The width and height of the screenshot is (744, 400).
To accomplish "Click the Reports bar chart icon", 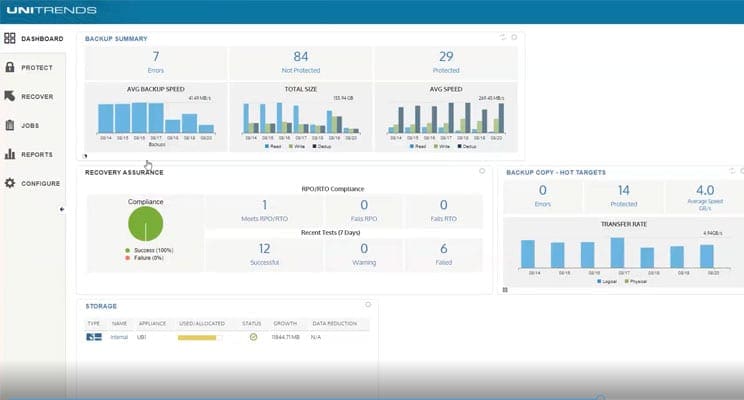I will point(10,155).
